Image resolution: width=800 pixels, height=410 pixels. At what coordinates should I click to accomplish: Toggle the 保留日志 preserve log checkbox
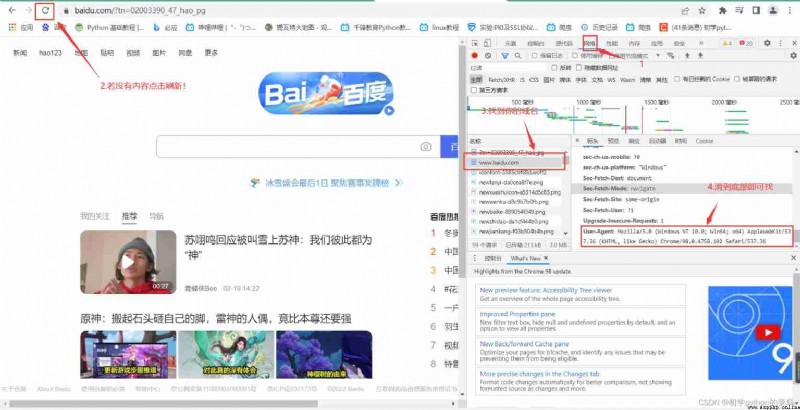[535, 56]
